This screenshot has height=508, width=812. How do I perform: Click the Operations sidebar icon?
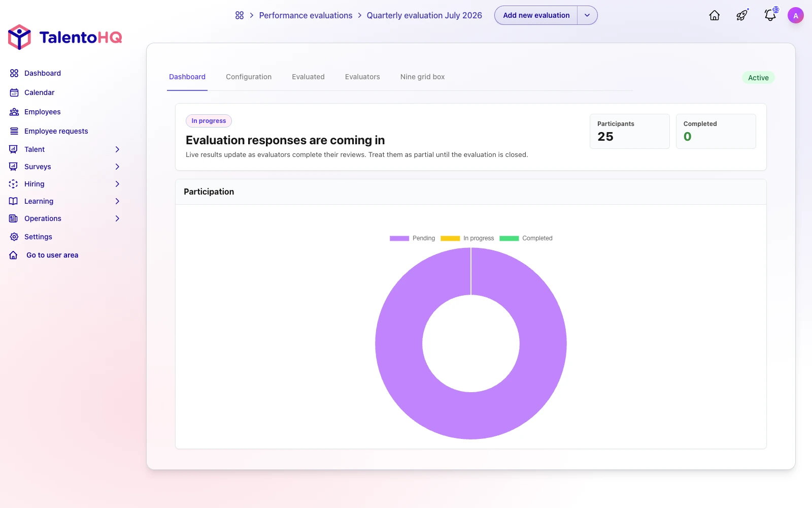point(13,218)
